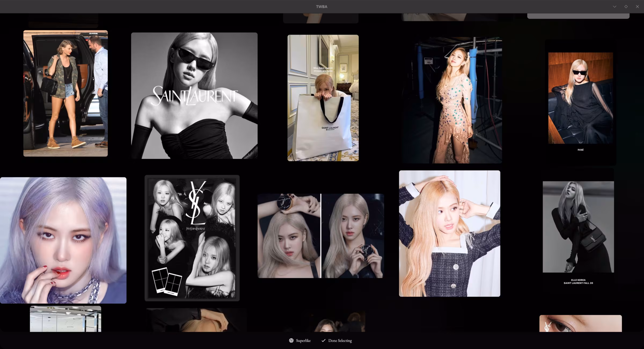Image resolution: width=644 pixels, height=349 pixels.
Task: Select the polka dot dress backstage photo
Action: pyautogui.click(x=452, y=100)
